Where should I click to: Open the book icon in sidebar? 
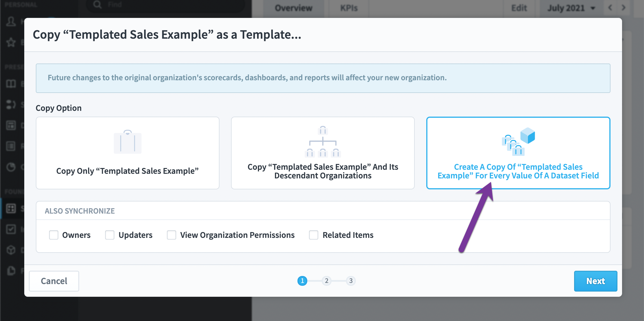[11, 84]
